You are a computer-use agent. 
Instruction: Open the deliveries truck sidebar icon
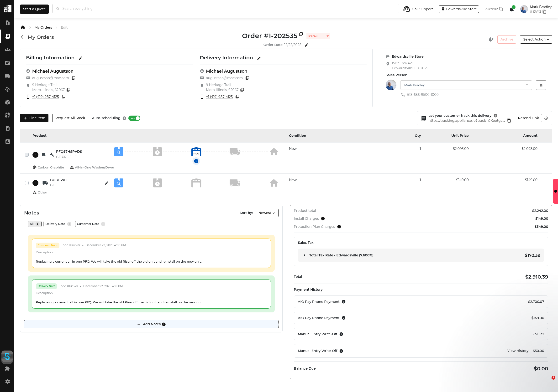[8, 76]
